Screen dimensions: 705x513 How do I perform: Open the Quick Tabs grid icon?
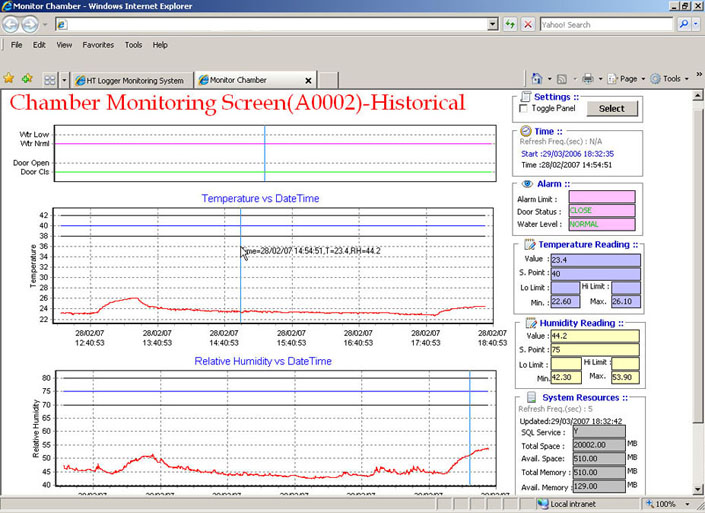[50, 79]
